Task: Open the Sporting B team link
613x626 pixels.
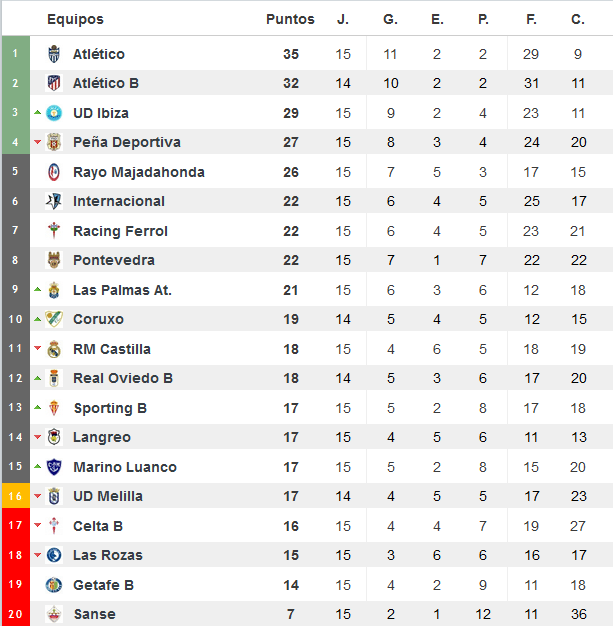Action: [x=110, y=408]
